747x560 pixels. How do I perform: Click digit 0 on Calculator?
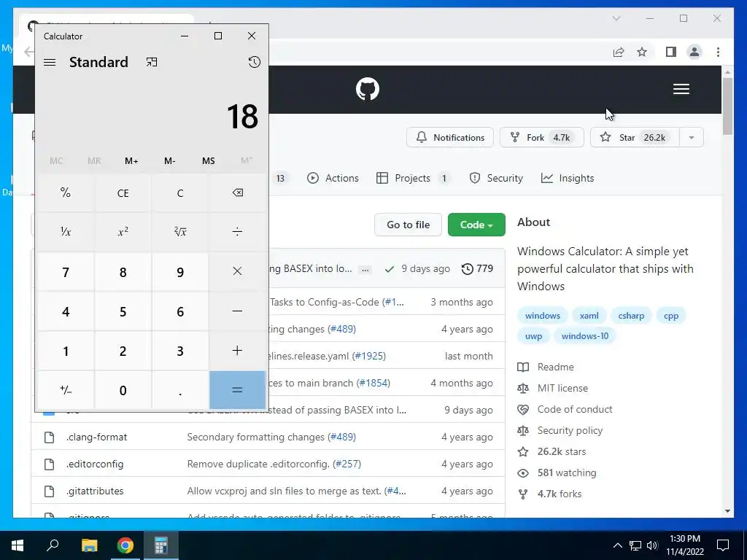pyautogui.click(x=123, y=390)
